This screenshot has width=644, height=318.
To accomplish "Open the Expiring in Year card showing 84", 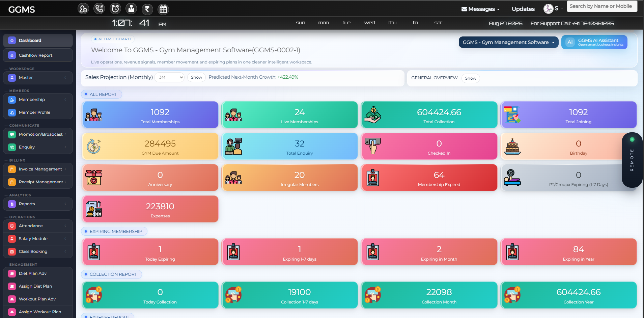I will pyautogui.click(x=568, y=252).
